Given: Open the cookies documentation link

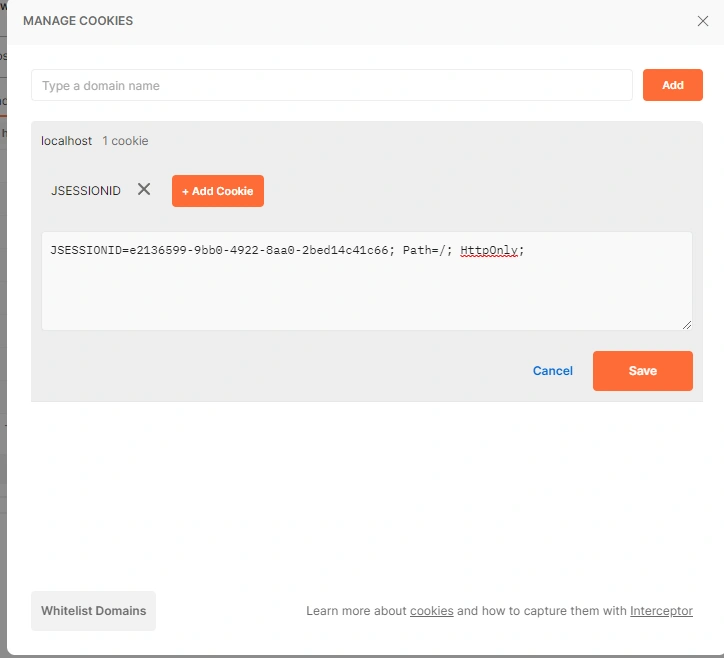Looking at the screenshot, I should 431,611.
